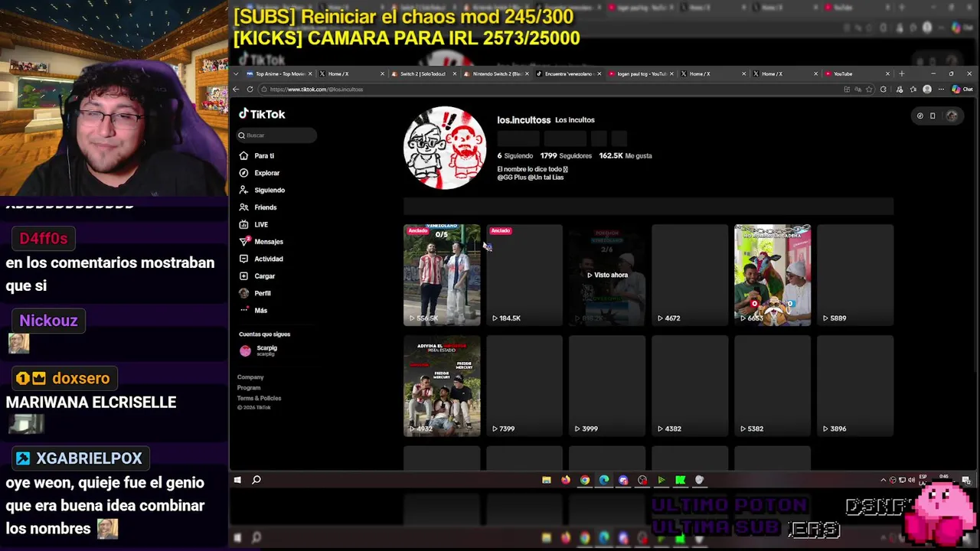Mention @GG Plus link in bio
The image size is (980, 551).
511,178
